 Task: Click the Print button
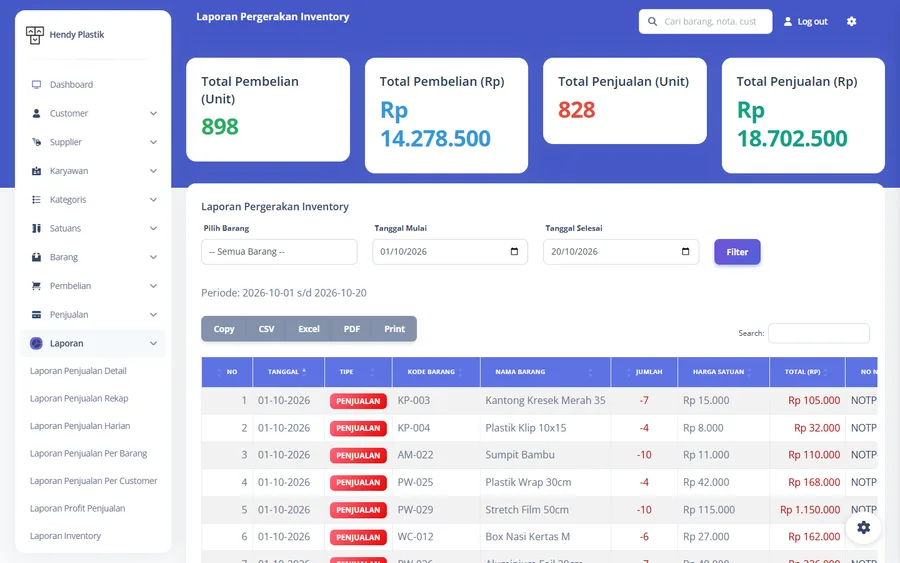tap(394, 329)
